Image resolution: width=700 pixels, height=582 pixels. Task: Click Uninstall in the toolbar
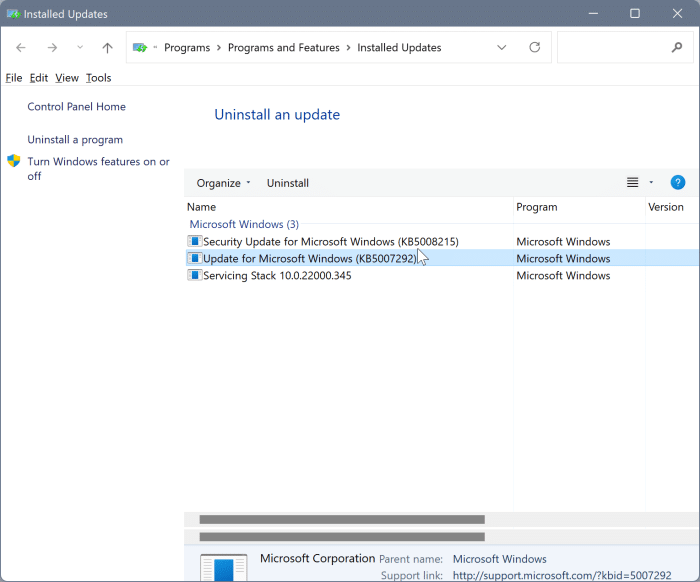click(x=288, y=183)
